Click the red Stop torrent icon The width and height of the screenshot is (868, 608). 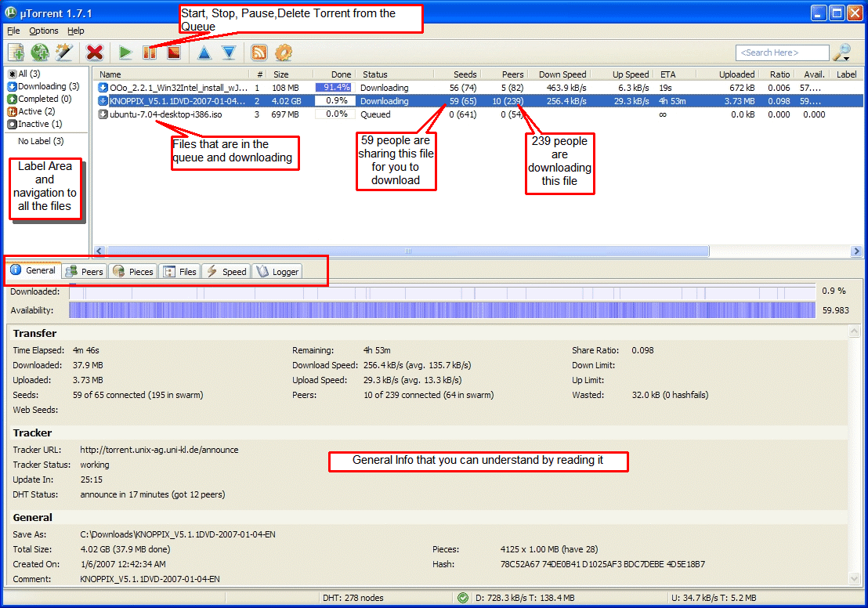[x=174, y=52]
